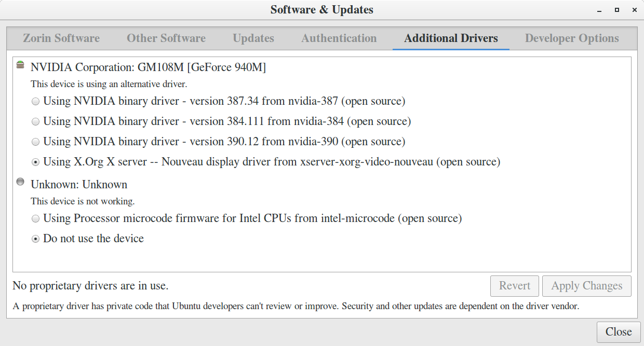This screenshot has height=346, width=644.
Task: Maximize the Software & Updates window
Action: tap(617, 10)
